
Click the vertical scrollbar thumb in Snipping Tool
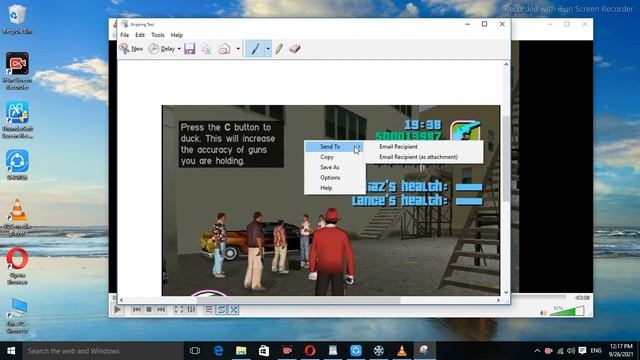click(506, 158)
